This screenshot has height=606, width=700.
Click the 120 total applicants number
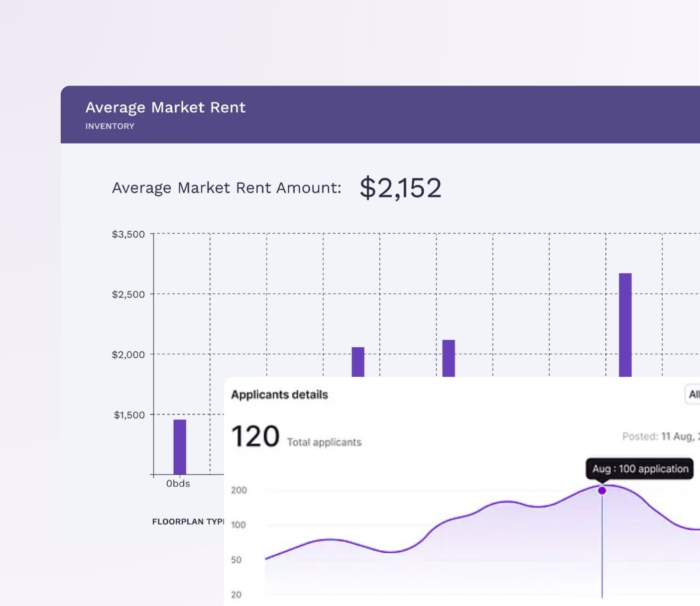255,436
